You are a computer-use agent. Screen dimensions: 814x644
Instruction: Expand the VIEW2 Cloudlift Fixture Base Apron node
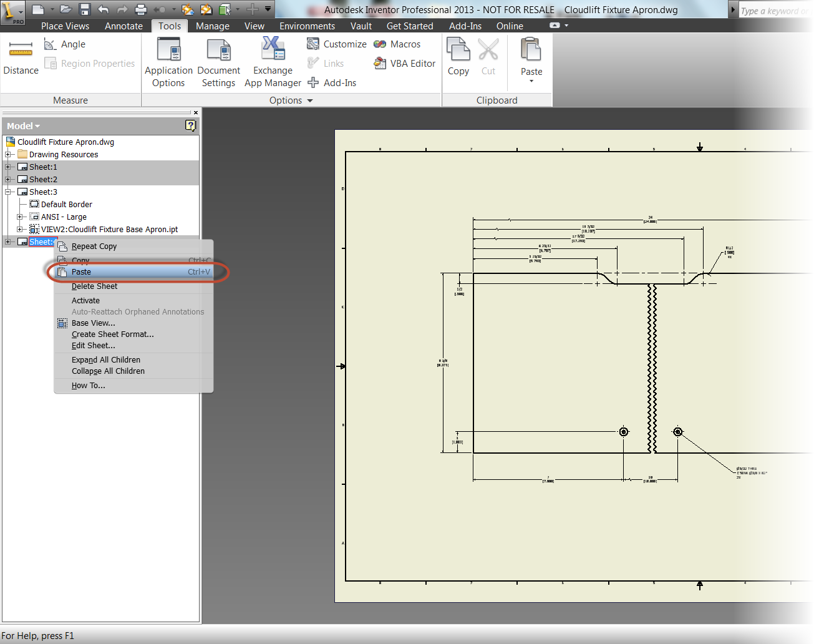tap(20, 230)
